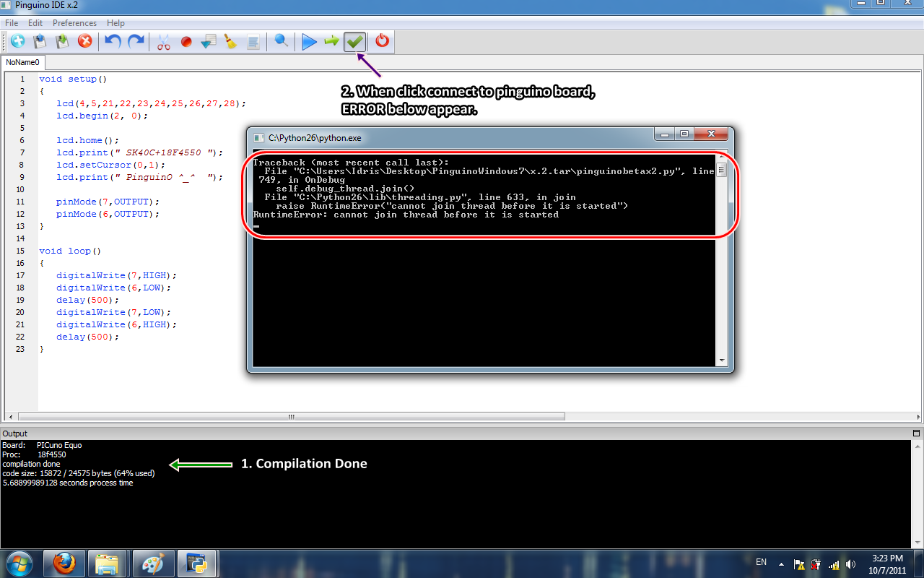Click line number 23 in the gutter
Image resolution: width=924 pixels, height=578 pixels.
pyautogui.click(x=20, y=349)
